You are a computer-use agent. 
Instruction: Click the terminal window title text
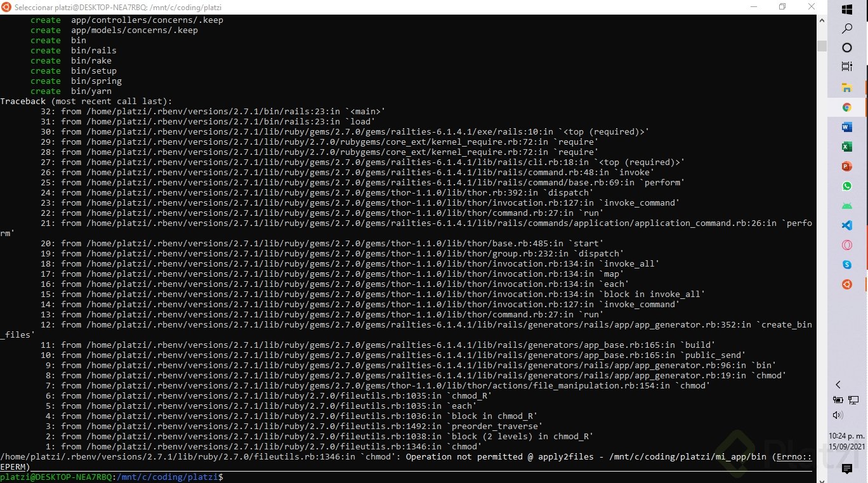118,7
